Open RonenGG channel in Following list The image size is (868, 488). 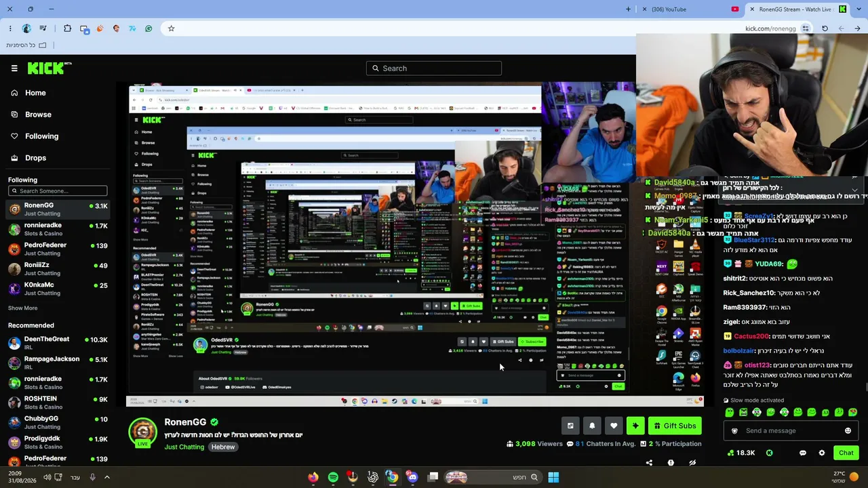[58, 209]
